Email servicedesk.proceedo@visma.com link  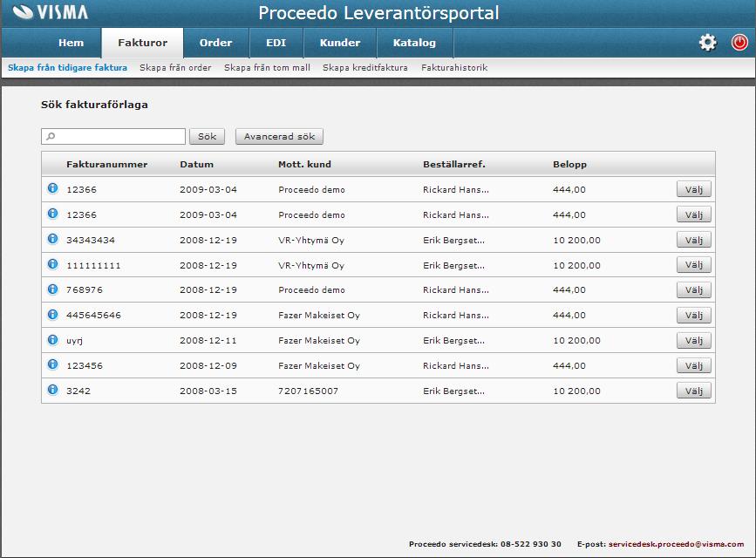click(x=676, y=544)
